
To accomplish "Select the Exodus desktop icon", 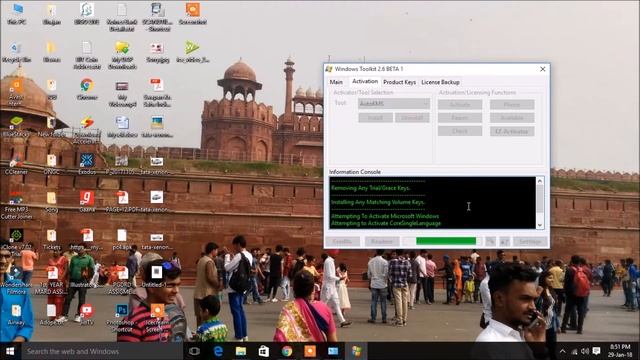I will tap(87, 164).
